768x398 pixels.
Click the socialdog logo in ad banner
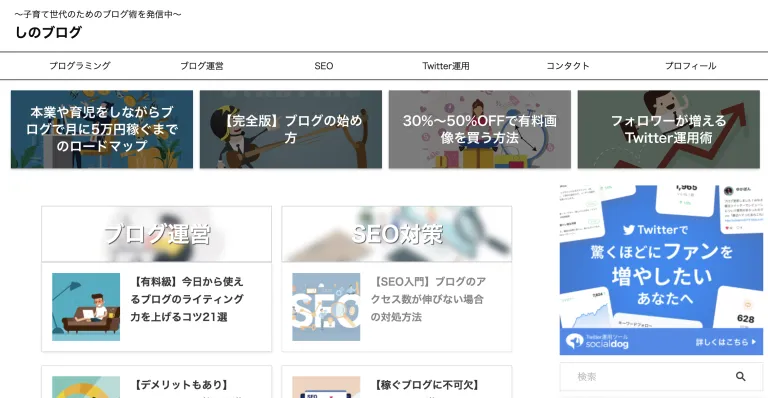(597, 341)
